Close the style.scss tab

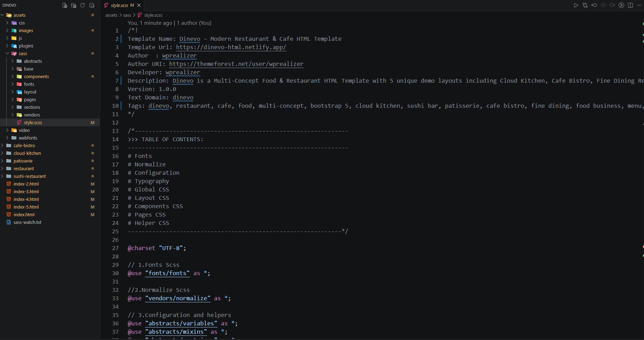[139, 5]
